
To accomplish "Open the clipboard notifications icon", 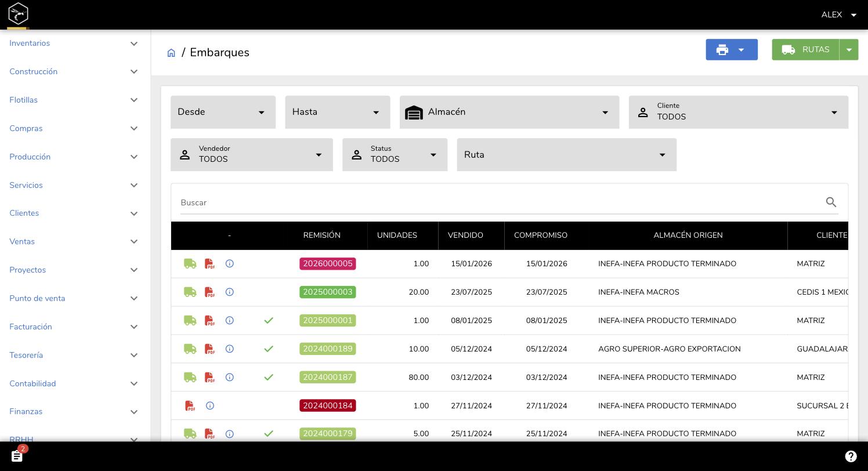I will tap(17, 456).
